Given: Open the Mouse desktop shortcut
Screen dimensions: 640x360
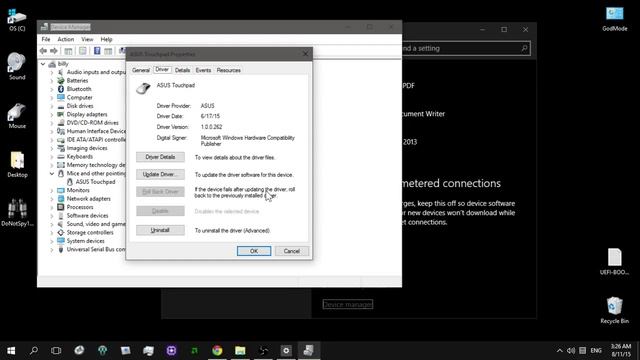Looking at the screenshot, I should click(x=17, y=116).
